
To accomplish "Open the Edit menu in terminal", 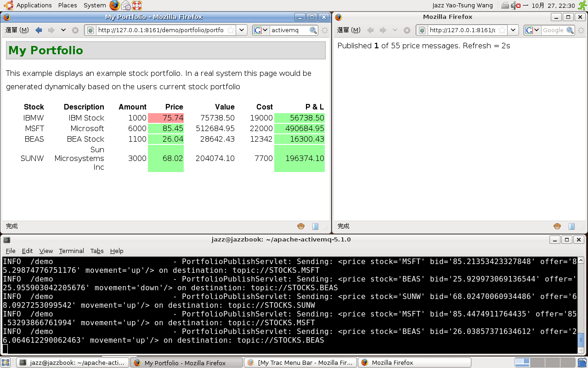I will pyautogui.click(x=27, y=251).
